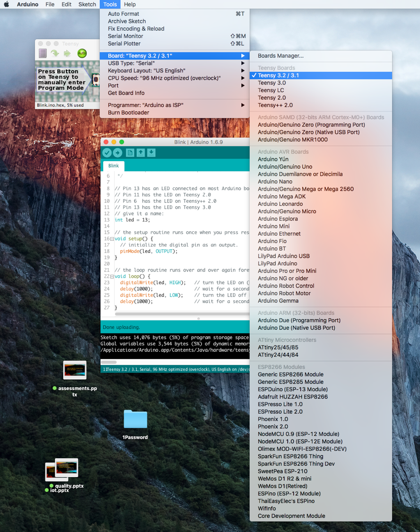Collapse the setup() function fold marker

pos(112,239)
